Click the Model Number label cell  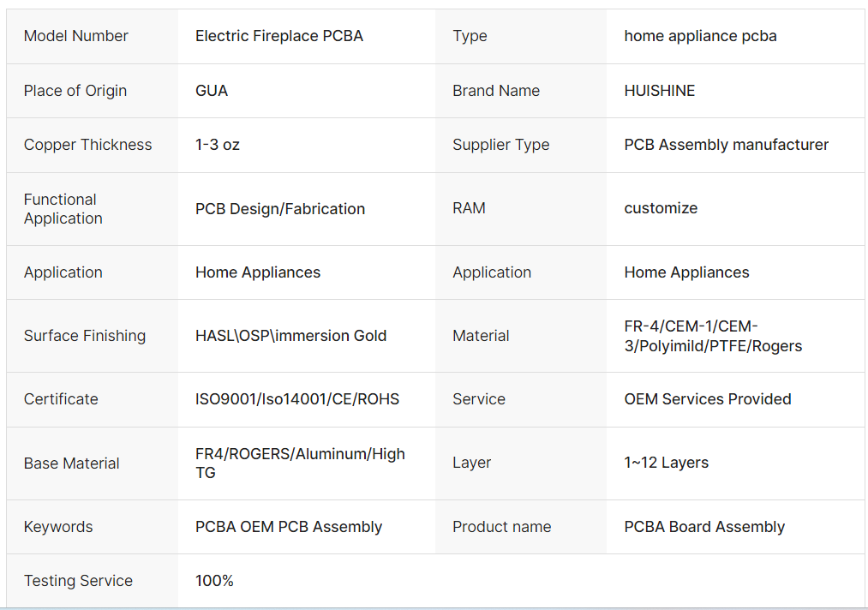76,36
